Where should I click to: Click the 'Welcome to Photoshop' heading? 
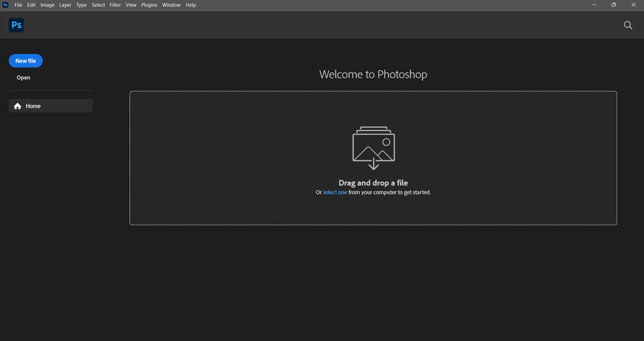pyautogui.click(x=373, y=74)
